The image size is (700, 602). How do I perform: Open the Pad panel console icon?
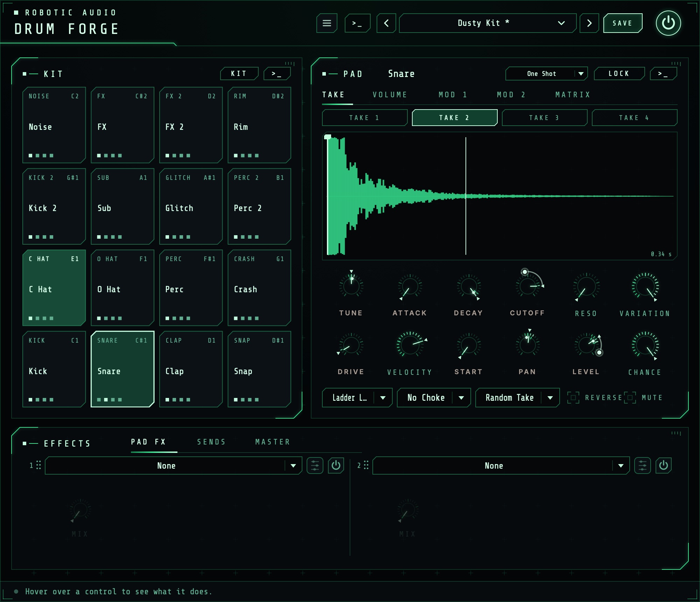click(x=663, y=73)
